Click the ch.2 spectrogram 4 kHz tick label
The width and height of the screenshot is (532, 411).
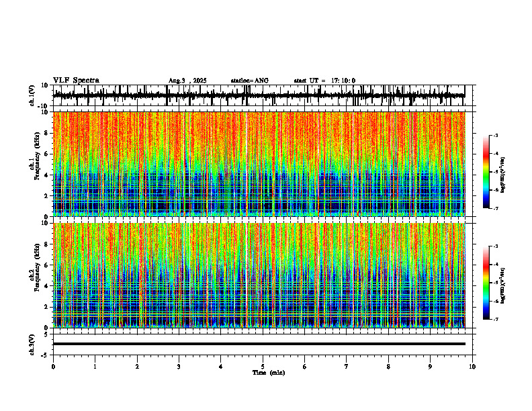coord(46,286)
